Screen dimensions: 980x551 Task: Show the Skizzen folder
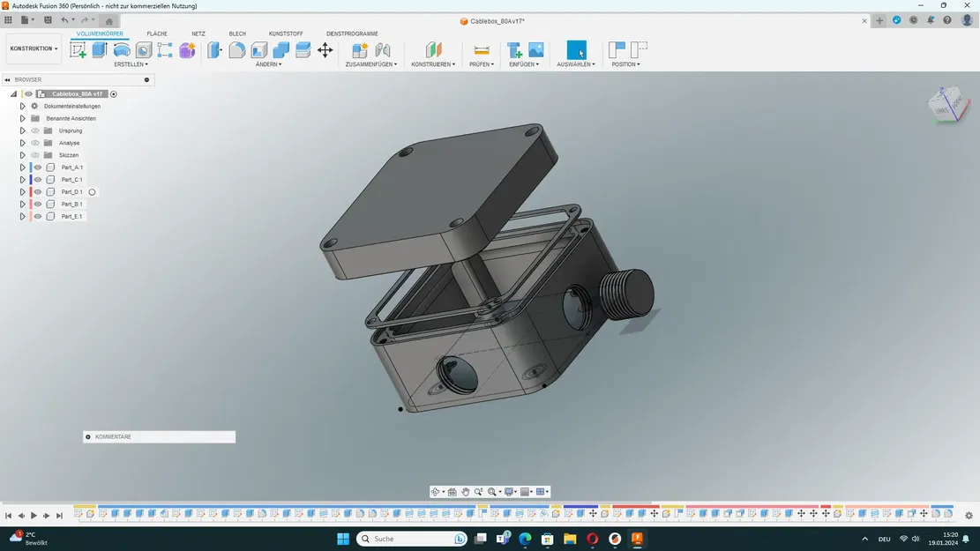(34, 155)
